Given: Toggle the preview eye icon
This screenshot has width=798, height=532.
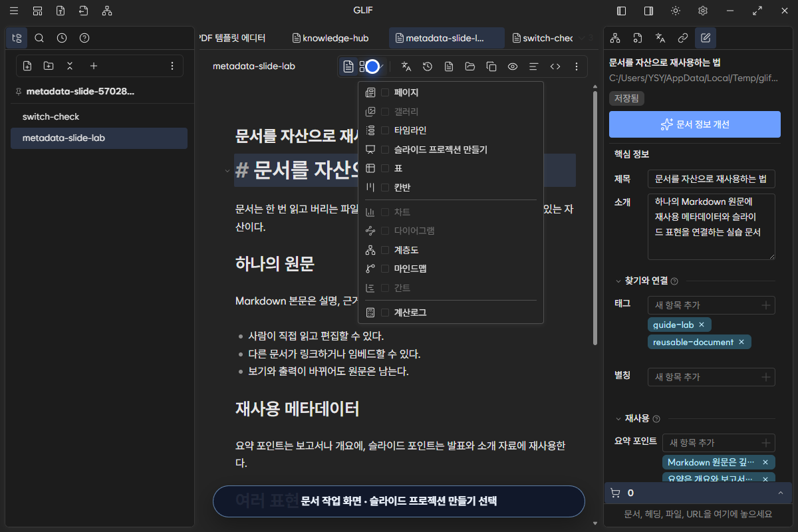Looking at the screenshot, I should click(x=513, y=66).
